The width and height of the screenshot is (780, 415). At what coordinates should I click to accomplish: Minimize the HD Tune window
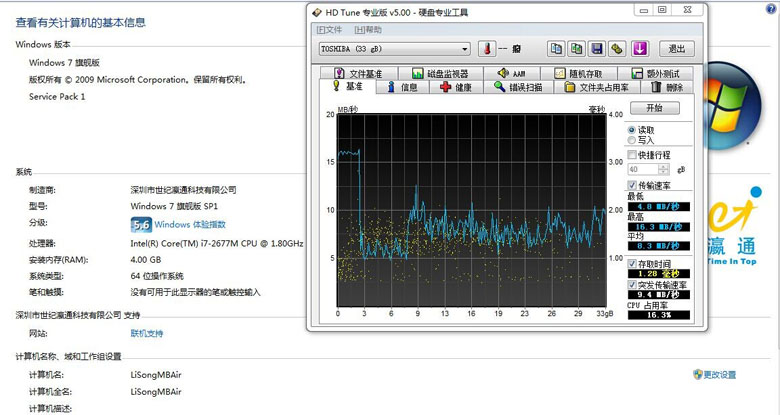(644, 9)
